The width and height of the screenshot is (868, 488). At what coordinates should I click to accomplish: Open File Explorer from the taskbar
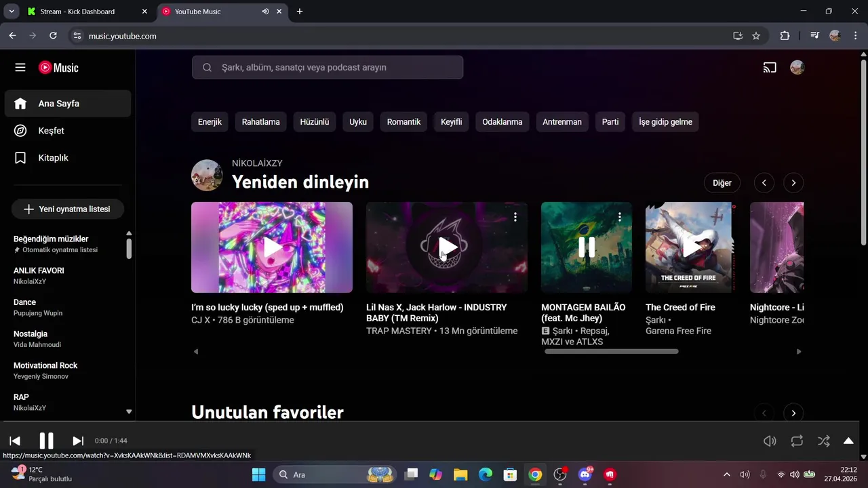click(460, 474)
